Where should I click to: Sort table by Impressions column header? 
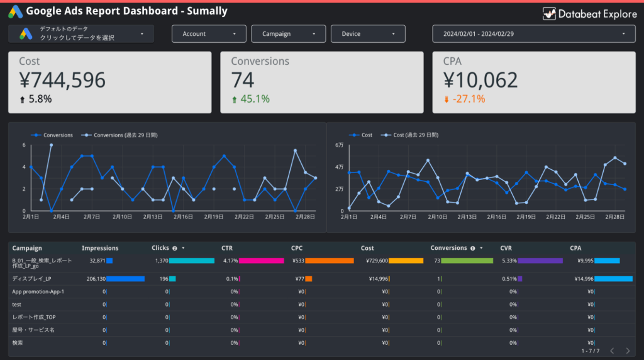click(x=100, y=248)
